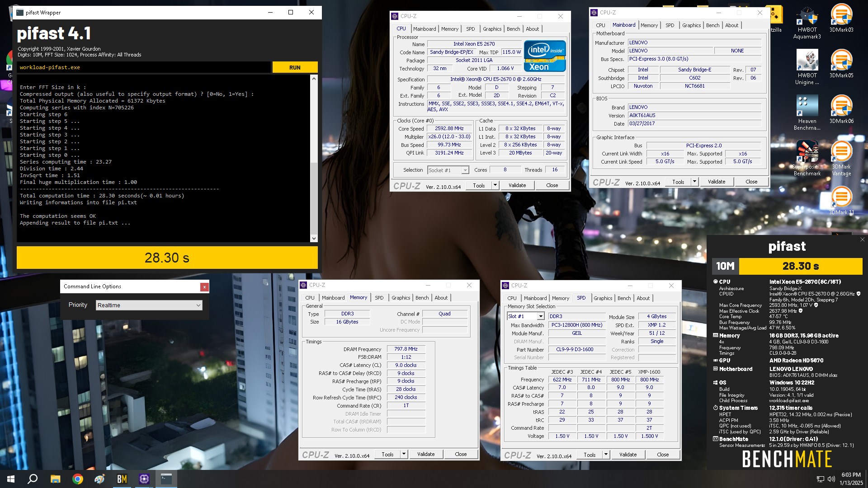The width and height of the screenshot is (868, 488).
Task: Expand Tools arrow in SPD window
Action: pos(606,455)
